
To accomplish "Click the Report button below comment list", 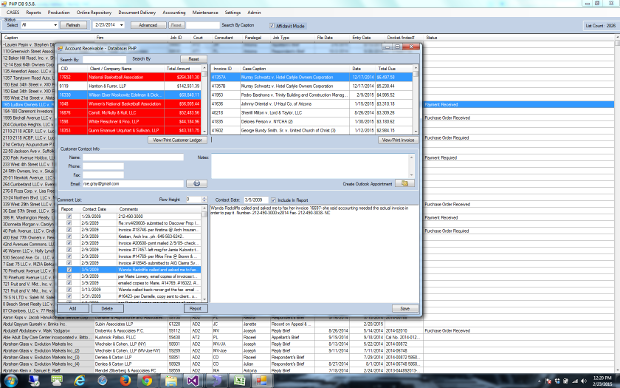I will pos(195,308).
